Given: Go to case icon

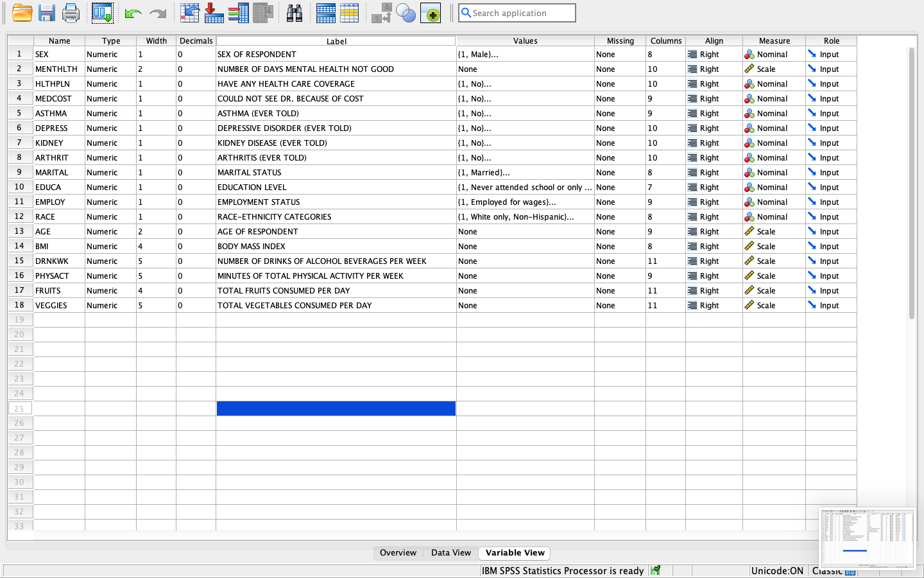Looking at the screenshot, I should point(189,13).
